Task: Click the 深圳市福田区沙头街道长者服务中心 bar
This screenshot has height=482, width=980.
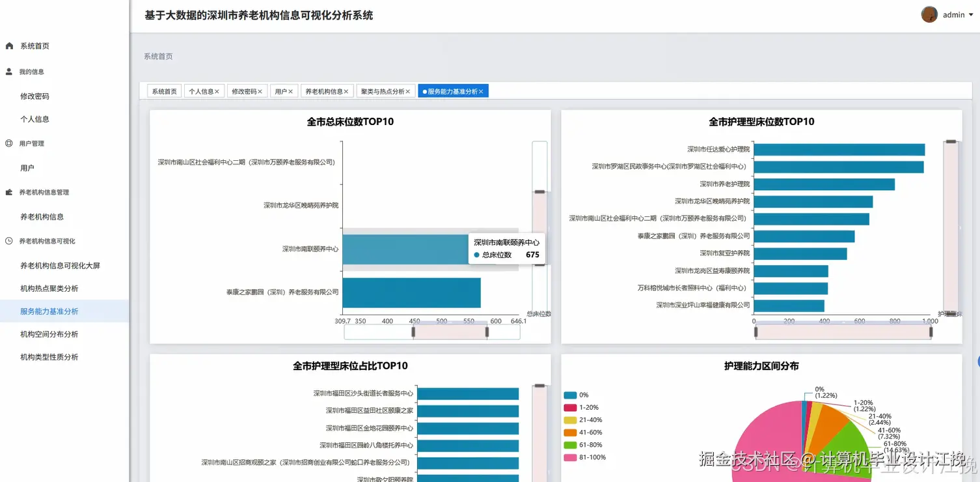Action: (x=468, y=394)
